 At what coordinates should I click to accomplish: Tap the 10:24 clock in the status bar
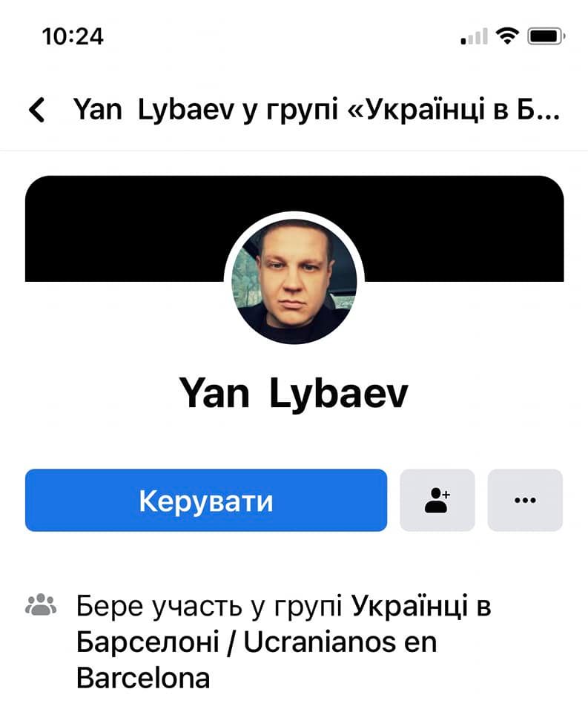click(73, 36)
